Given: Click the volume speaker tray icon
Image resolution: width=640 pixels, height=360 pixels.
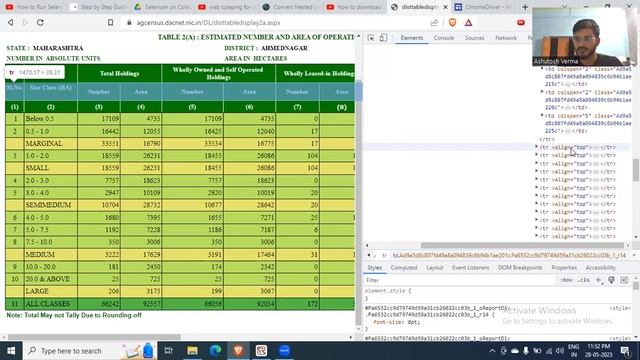Looking at the screenshot, I should [x=560, y=351].
